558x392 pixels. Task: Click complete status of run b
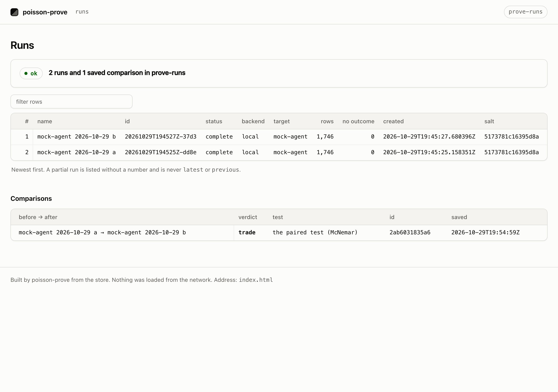coord(219,137)
